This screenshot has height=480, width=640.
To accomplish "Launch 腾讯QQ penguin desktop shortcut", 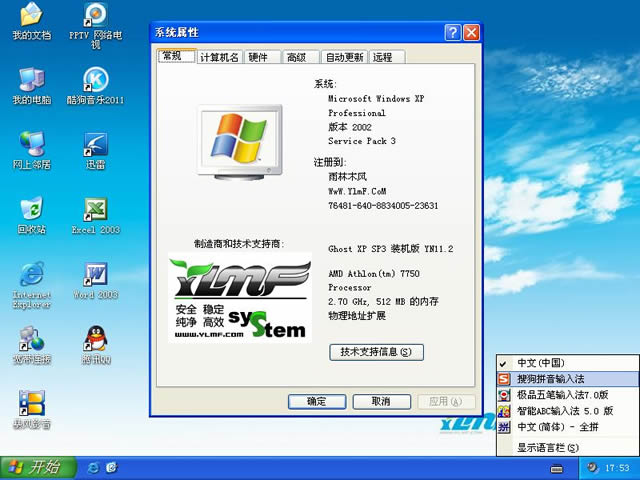I will 96,344.
